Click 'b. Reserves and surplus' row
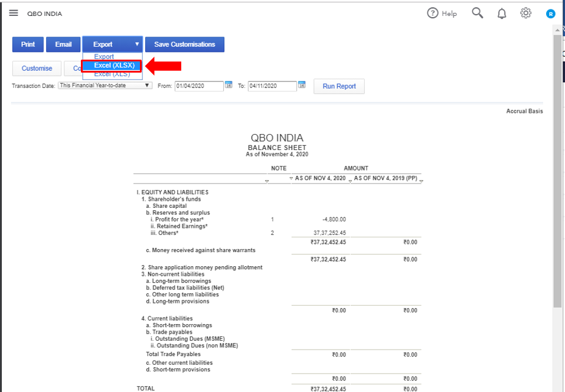The width and height of the screenshot is (565, 392). coord(178,213)
